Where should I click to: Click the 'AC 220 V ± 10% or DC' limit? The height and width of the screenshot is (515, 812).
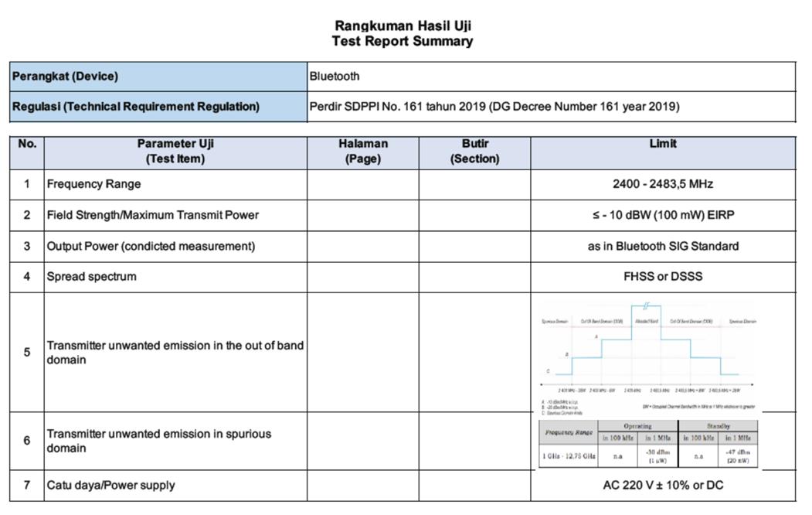click(x=662, y=486)
